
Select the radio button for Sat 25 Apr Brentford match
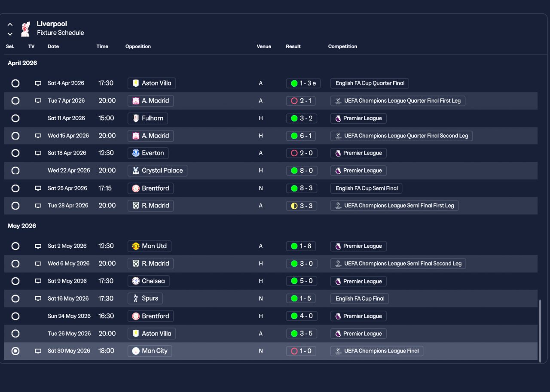click(15, 188)
